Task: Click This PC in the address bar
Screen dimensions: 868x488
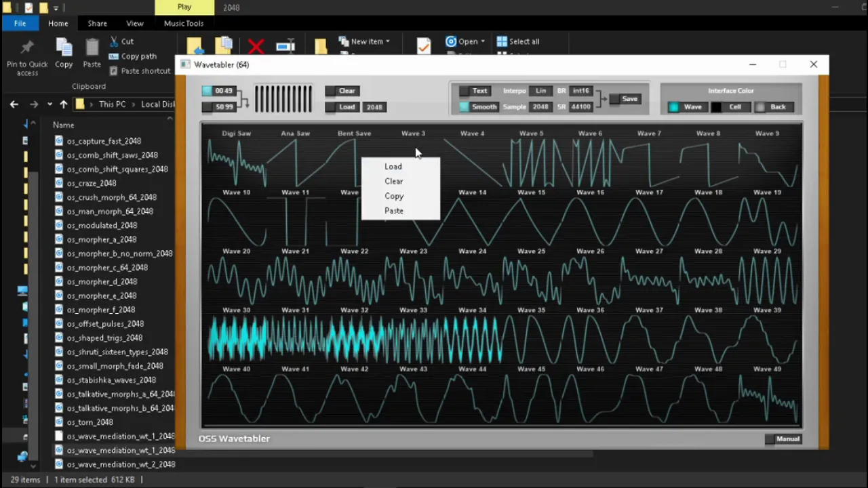Action: (112, 104)
